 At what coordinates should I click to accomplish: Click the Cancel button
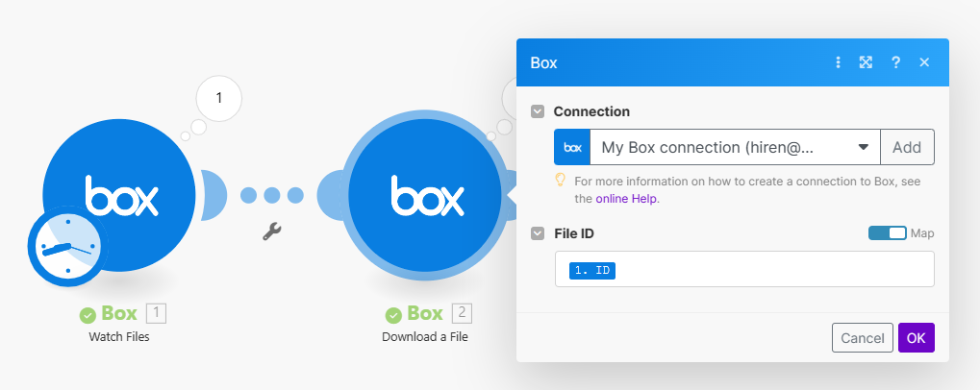pos(862,337)
